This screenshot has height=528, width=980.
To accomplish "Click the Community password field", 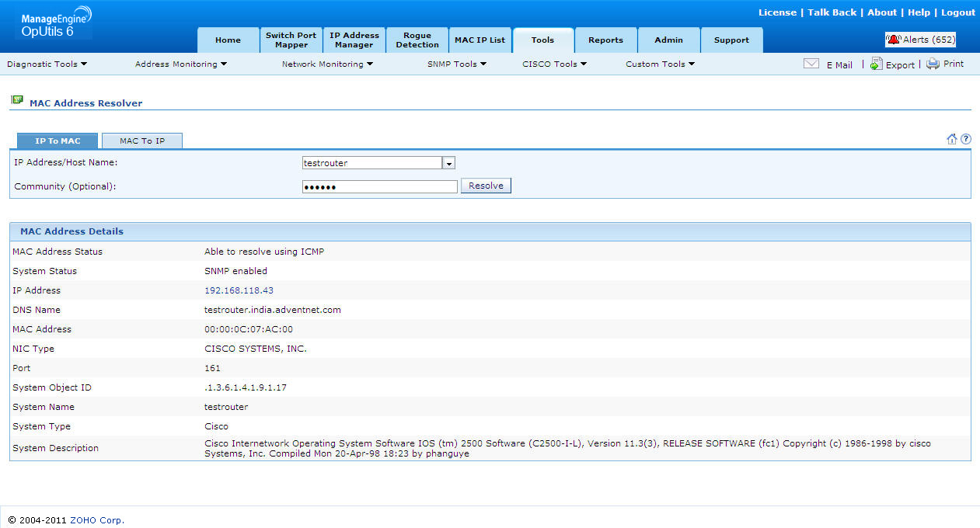I will tap(379, 186).
